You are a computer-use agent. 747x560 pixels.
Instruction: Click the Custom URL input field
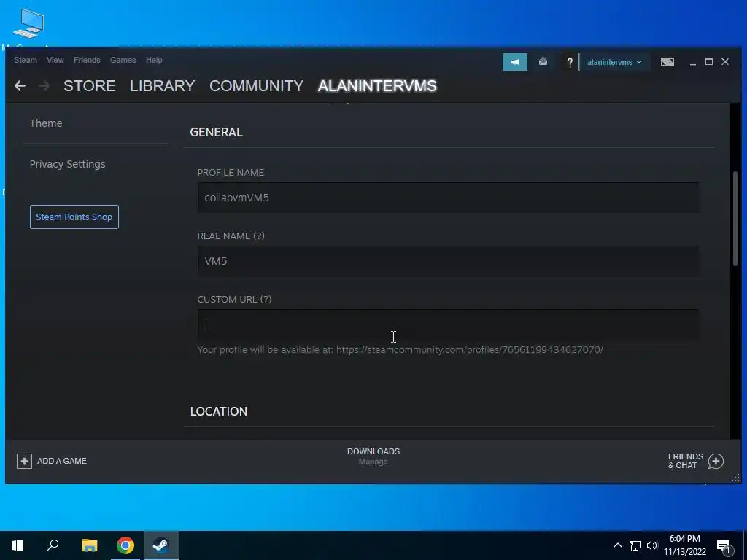(x=449, y=324)
